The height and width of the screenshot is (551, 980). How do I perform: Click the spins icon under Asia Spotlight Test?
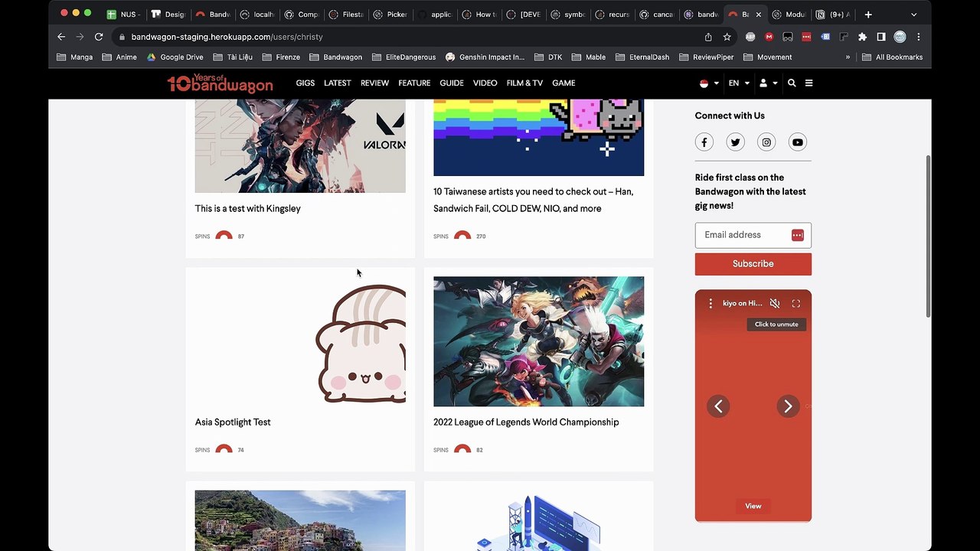[224, 450]
